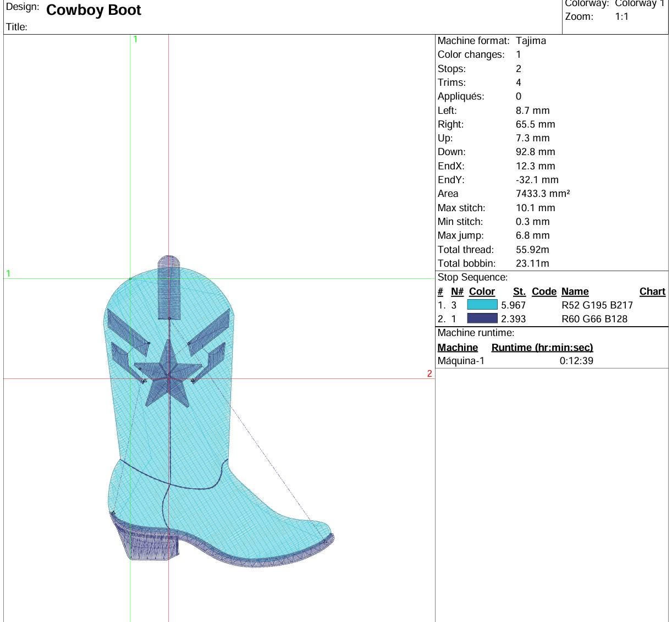The image size is (672, 622).
Task: Click the Up value '7.3 mm'
Action: [x=532, y=138]
